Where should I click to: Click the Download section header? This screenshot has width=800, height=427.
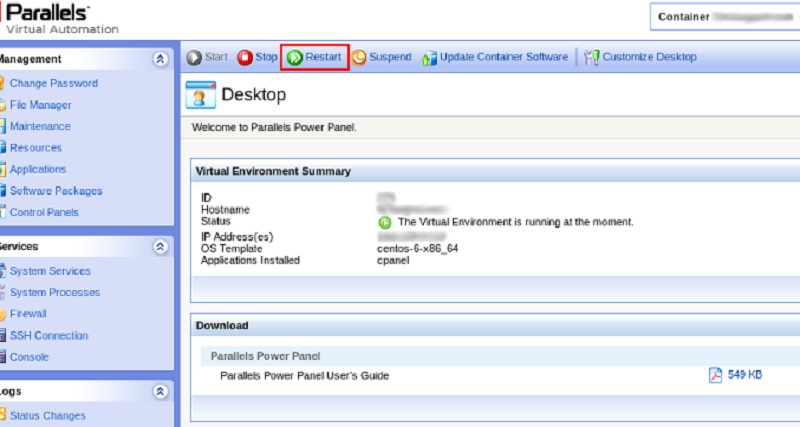pyautogui.click(x=222, y=325)
